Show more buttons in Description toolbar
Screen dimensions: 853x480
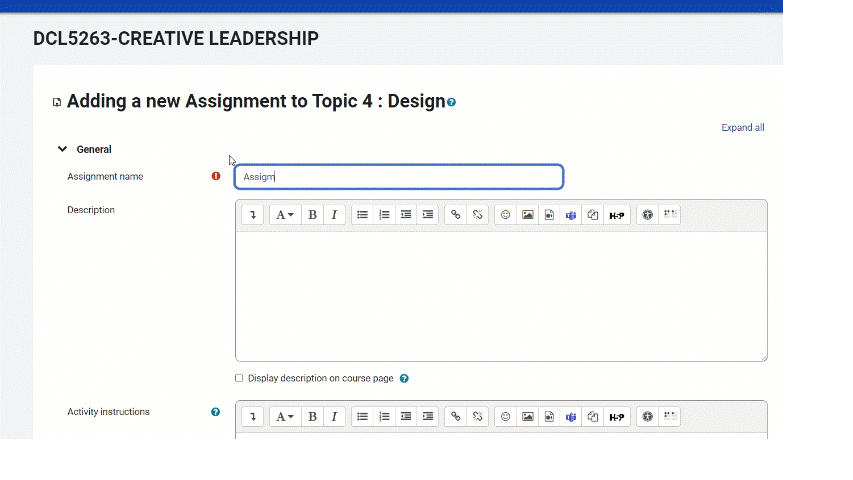(x=253, y=215)
